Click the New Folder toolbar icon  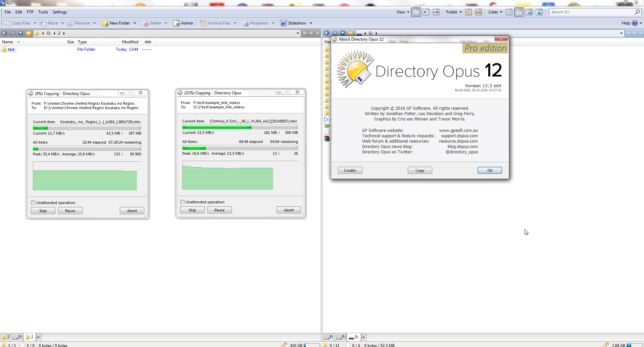pyautogui.click(x=105, y=23)
